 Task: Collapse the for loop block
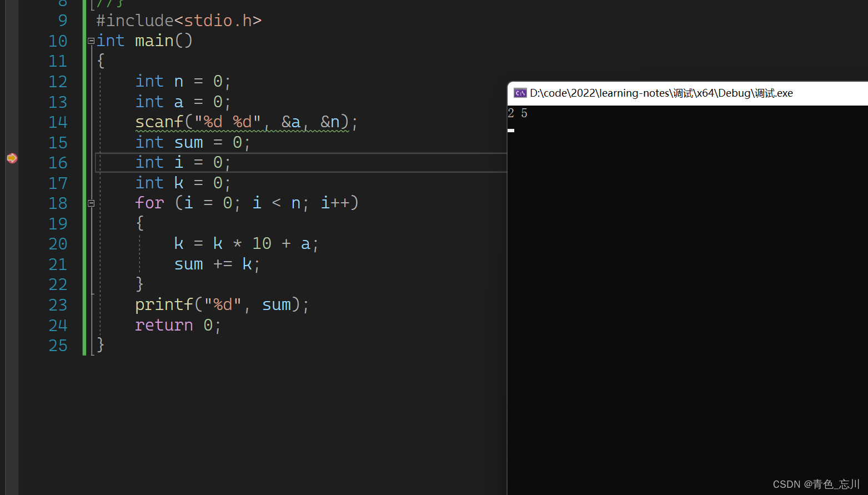click(91, 203)
